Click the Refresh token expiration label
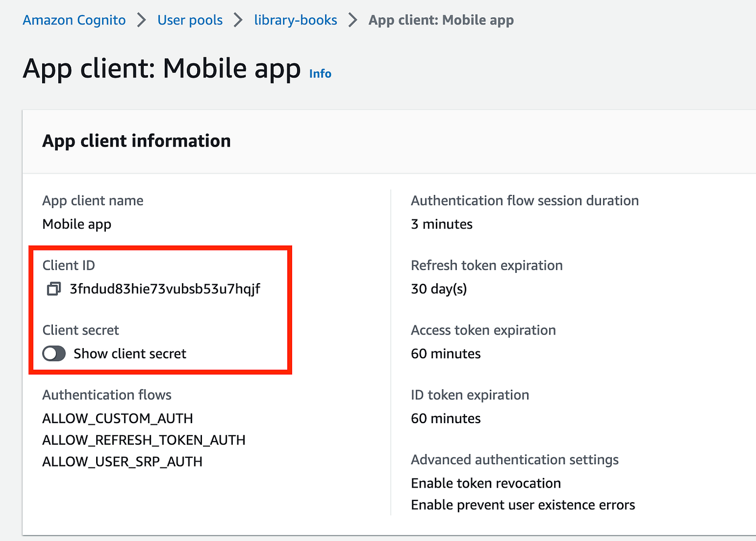The width and height of the screenshot is (756, 541). coord(487,265)
